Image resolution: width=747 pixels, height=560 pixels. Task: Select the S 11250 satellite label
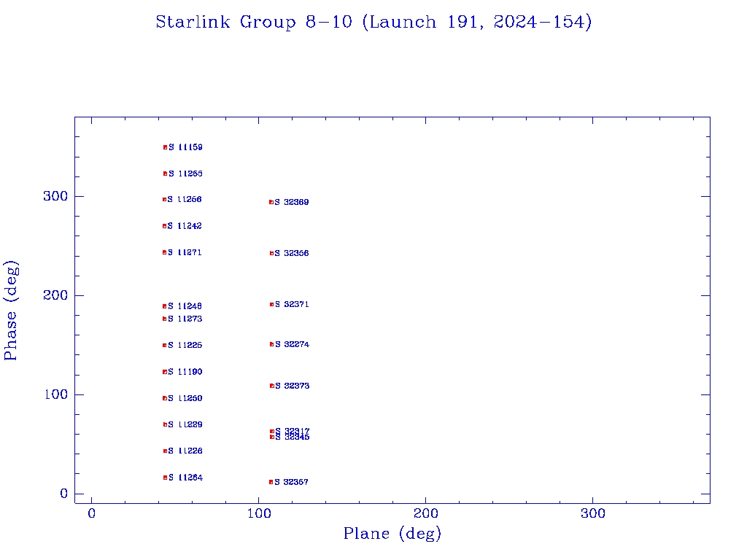point(185,398)
